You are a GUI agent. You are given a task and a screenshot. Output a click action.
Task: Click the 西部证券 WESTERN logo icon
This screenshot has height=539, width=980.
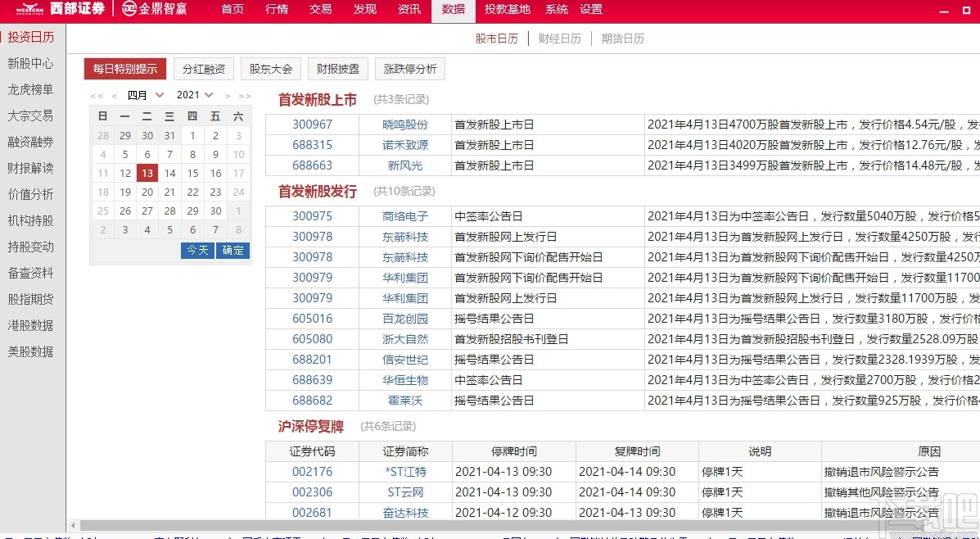[29, 11]
